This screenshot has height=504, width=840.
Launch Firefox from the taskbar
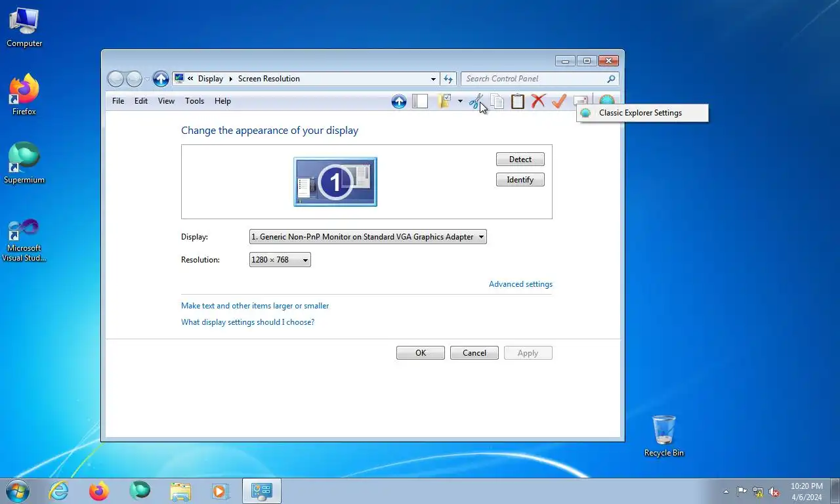click(x=99, y=491)
